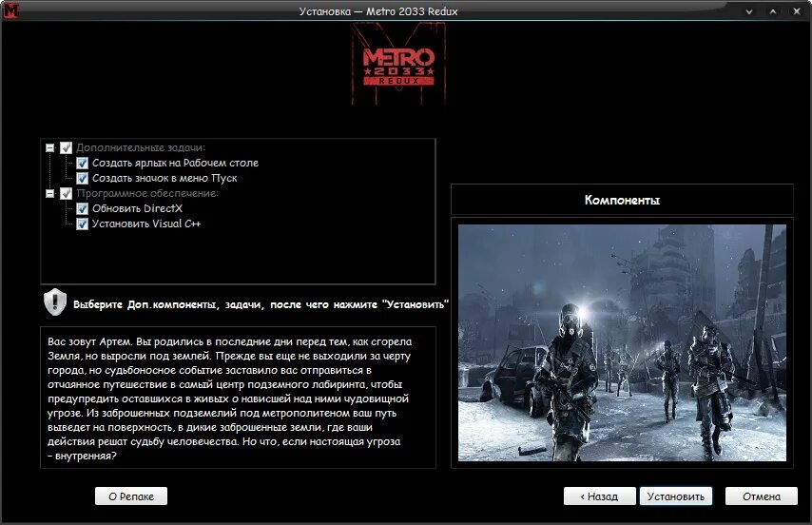Viewport: 812px width, 525px height.
Task: Click the Metro game screenshot preview
Action: tap(622, 342)
